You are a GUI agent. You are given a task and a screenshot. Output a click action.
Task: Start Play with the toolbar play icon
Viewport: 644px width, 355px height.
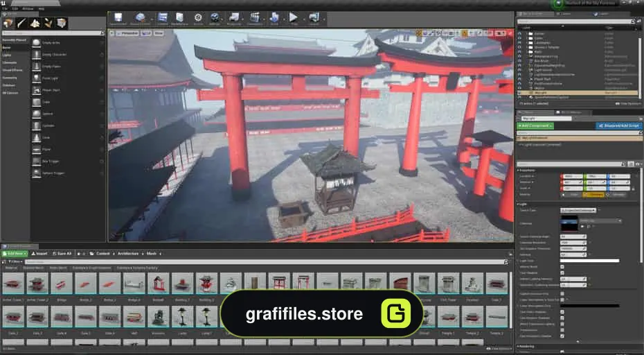(x=293, y=19)
